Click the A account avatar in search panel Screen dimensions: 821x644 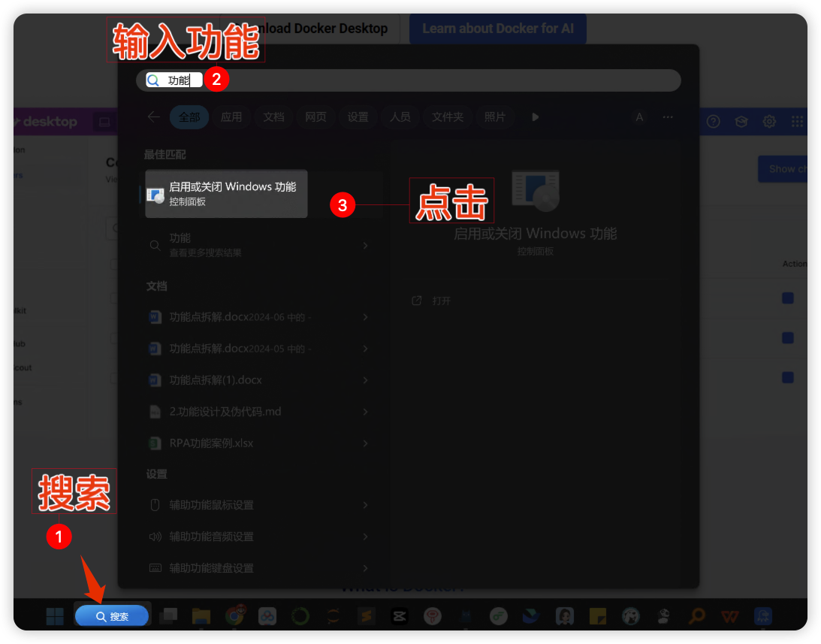pos(639,117)
